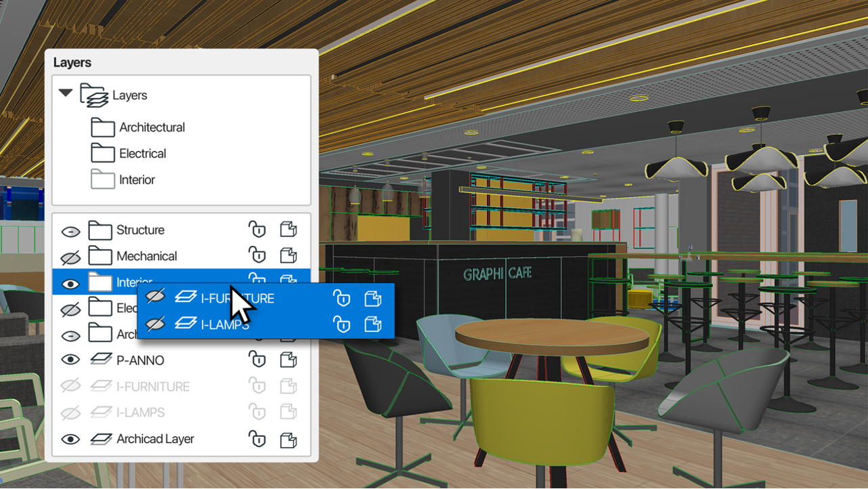The image size is (868, 489).
Task: Click the lock icon on I-FURNITURE dragged row
Action: coord(342,298)
